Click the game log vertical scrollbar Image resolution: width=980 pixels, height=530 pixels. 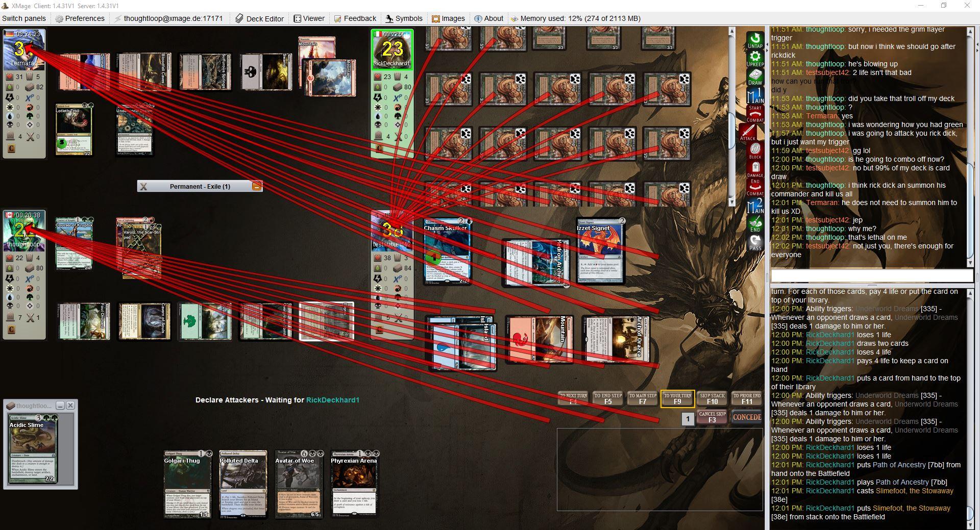click(970, 408)
